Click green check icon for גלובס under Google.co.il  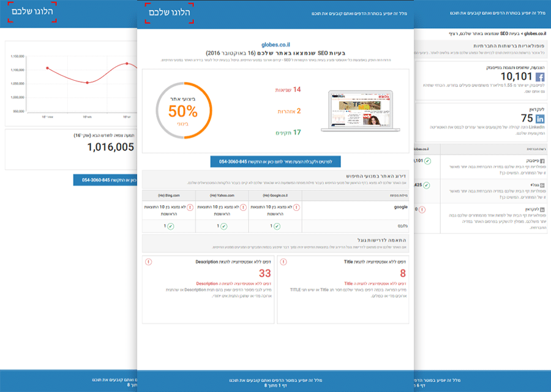click(x=277, y=227)
